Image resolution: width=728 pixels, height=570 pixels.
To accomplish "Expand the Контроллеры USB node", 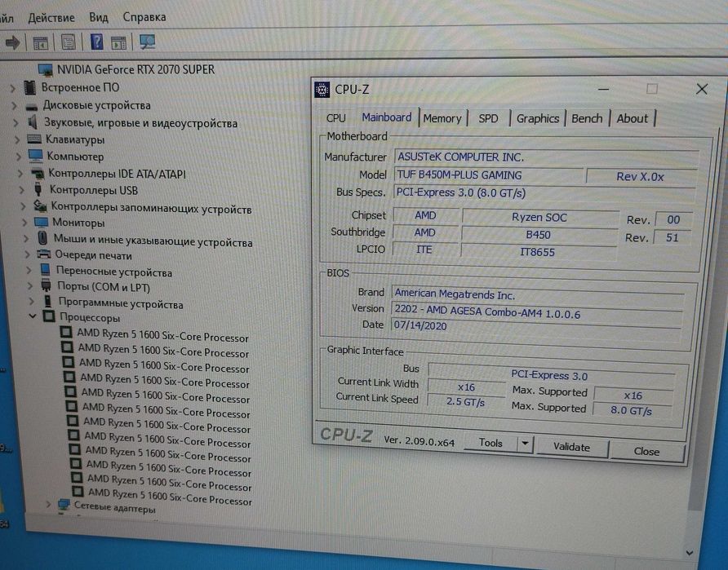I will (x=21, y=190).
